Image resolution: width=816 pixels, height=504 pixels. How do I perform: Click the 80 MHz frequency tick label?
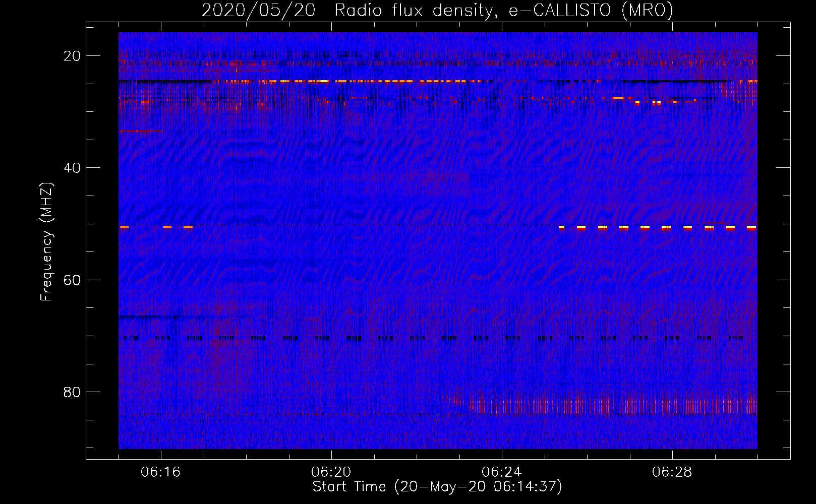tap(72, 392)
